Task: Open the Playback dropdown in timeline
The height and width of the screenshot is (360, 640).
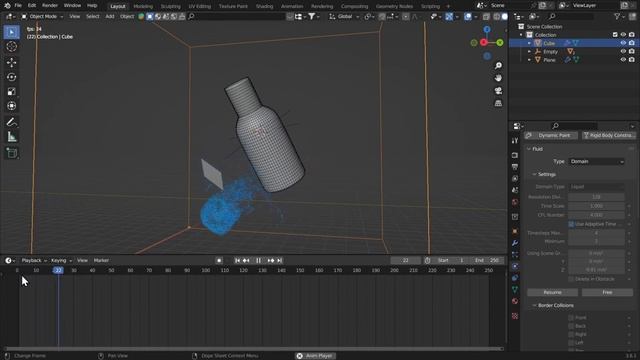Action: 34,260
